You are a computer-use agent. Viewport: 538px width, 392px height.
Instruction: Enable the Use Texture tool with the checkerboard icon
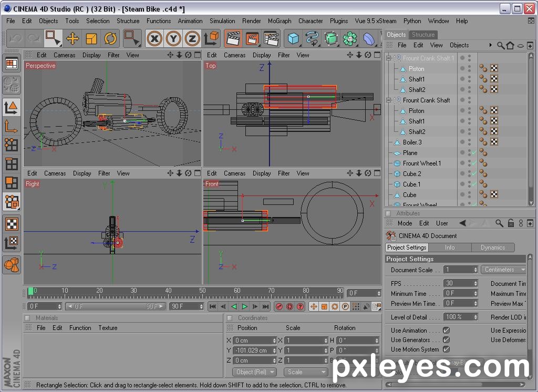pyautogui.click(x=12, y=224)
